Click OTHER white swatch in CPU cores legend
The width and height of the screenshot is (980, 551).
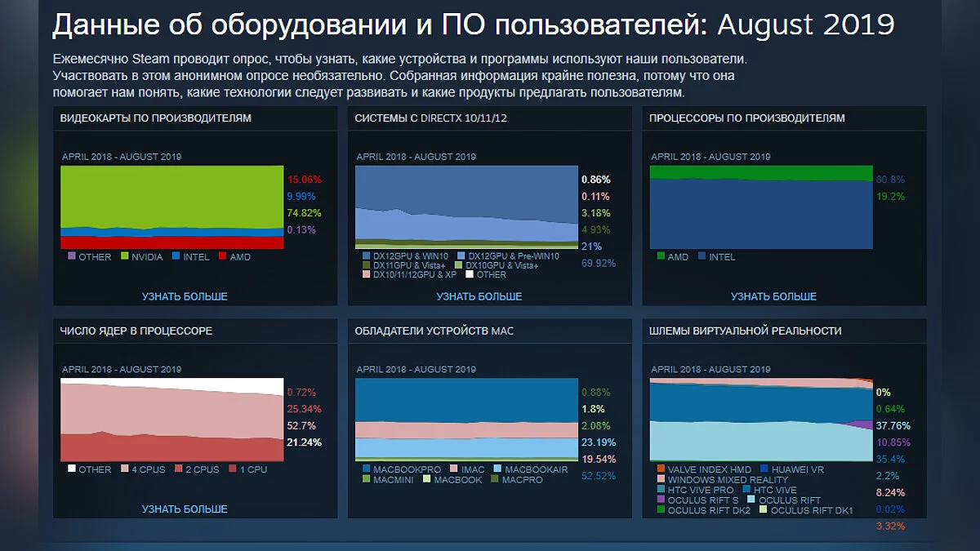point(72,469)
